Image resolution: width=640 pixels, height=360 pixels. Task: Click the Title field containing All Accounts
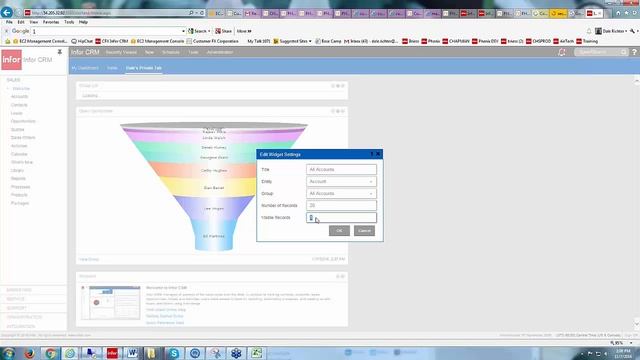click(x=341, y=169)
